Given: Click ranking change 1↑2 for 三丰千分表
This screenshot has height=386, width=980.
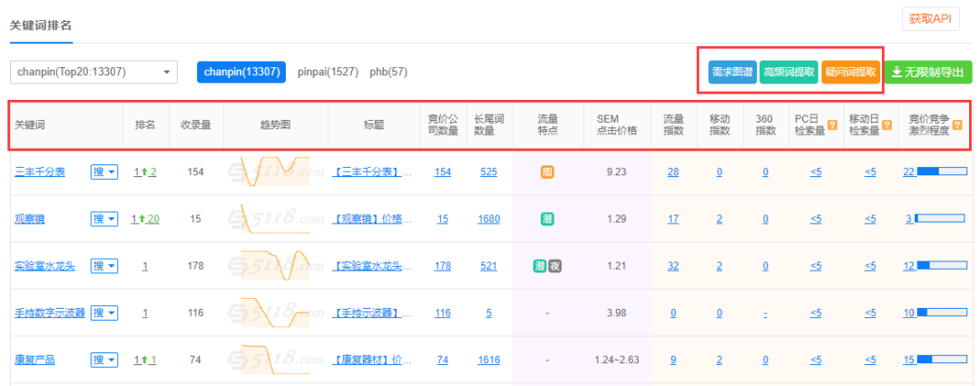Looking at the screenshot, I should (x=145, y=172).
